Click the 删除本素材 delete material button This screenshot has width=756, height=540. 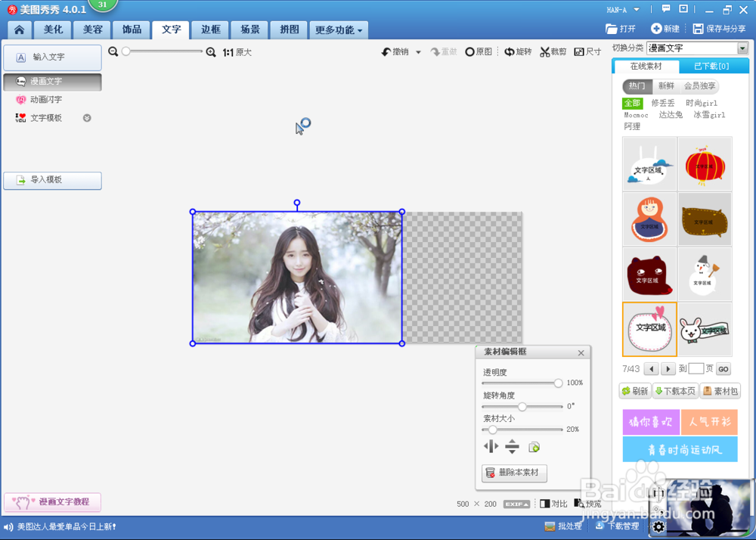tap(514, 473)
